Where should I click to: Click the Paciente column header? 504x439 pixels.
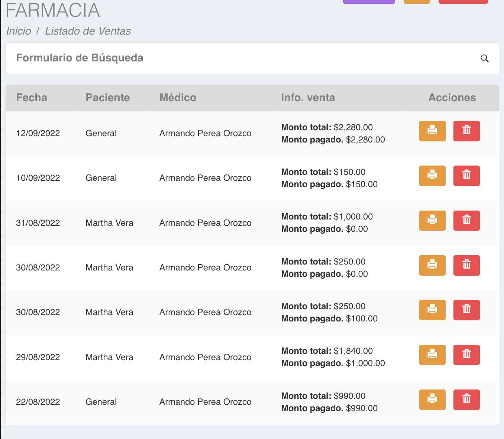tap(107, 97)
